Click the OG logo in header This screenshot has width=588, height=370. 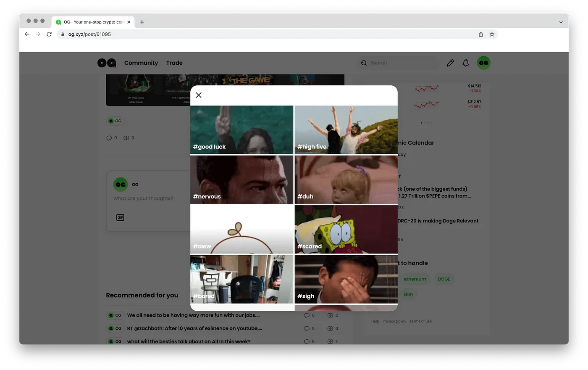tap(107, 63)
